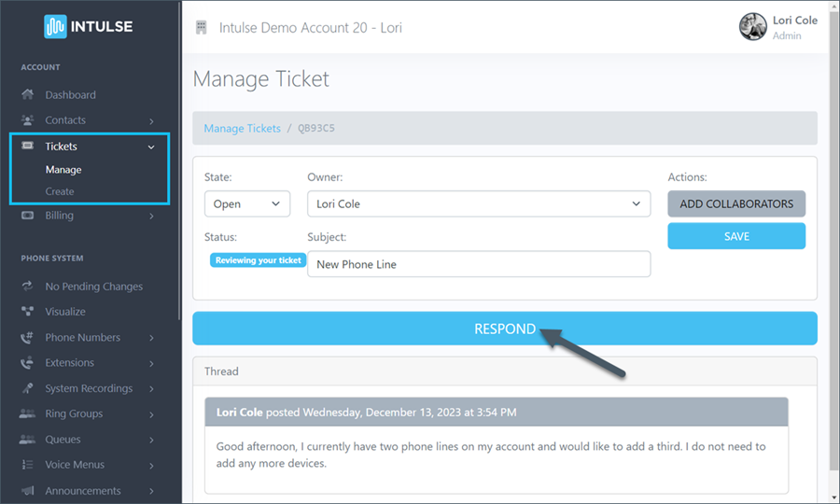Expand the System Recordings submenu chevron
Image resolution: width=840 pixels, height=504 pixels.
(151, 389)
